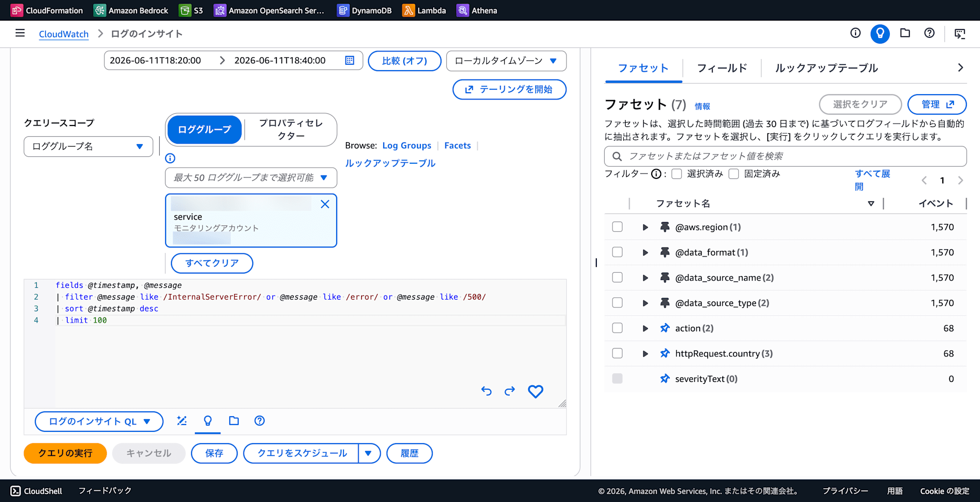Switch to プロパティセレクター toggle option
The width and height of the screenshot is (980, 502).
[291, 129]
